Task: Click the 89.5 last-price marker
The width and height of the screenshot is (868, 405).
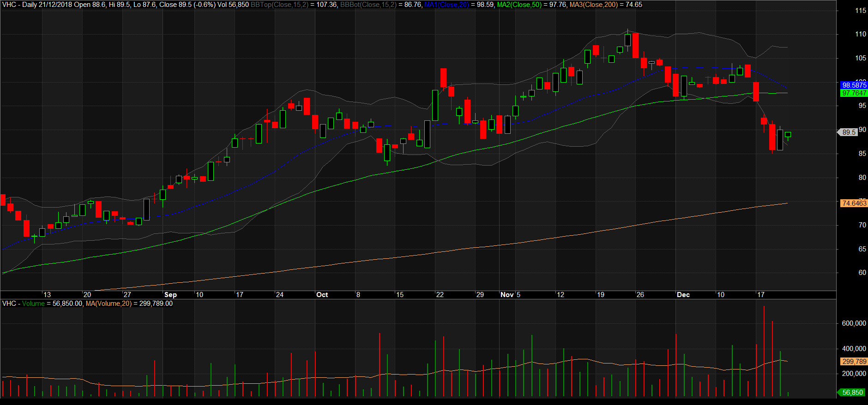Action: click(x=849, y=132)
